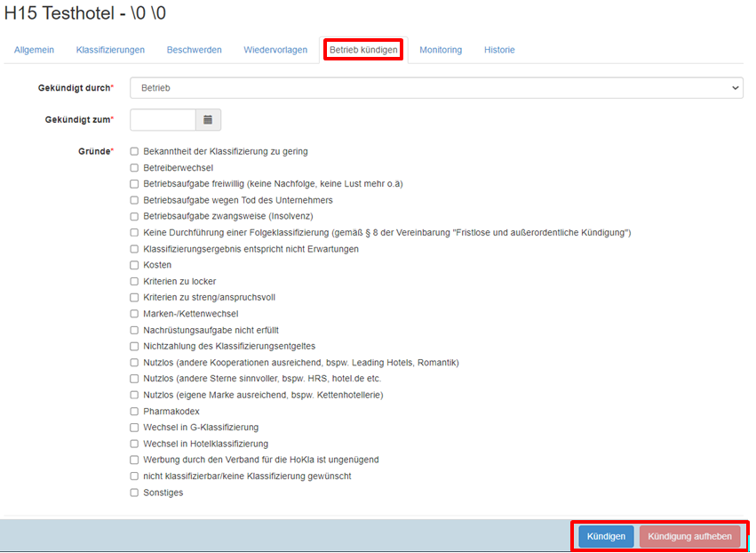Screen dimensions: 756x553
Task: Enable 'Wechsel in Hotelklassifizierung' checkbox
Action: [x=134, y=444]
